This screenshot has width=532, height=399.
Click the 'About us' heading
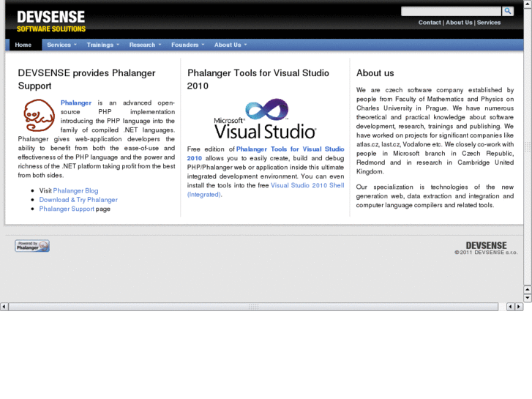375,73
